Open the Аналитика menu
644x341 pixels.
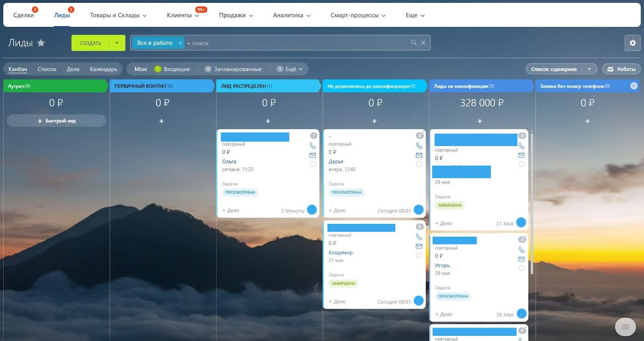click(x=291, y=15)
